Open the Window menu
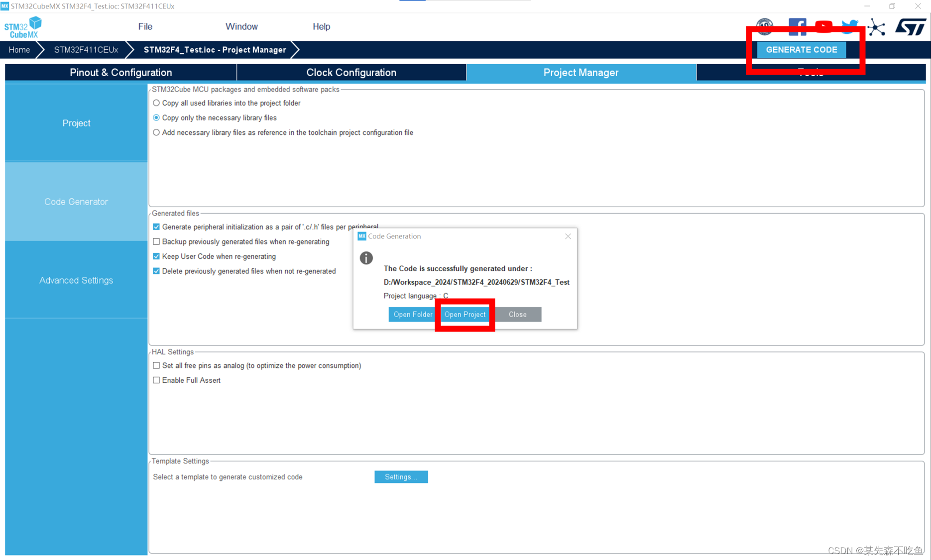Viewport: 931px width, 560px height. click(241, 26)
